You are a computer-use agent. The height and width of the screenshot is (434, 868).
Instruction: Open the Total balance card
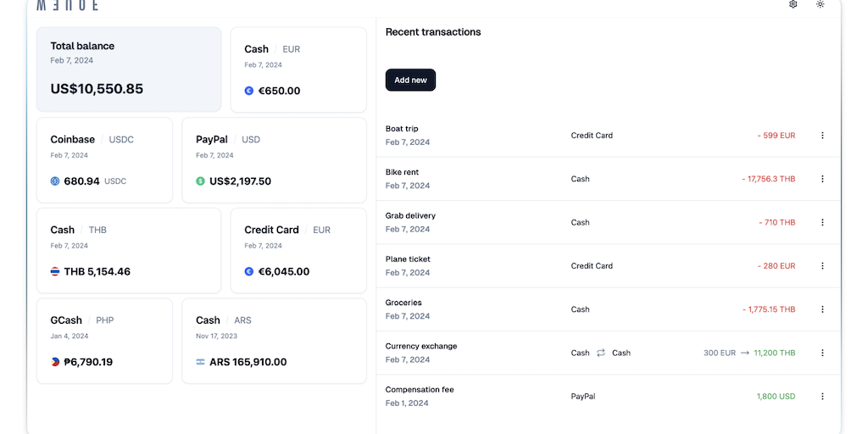[x=128, y=70]
